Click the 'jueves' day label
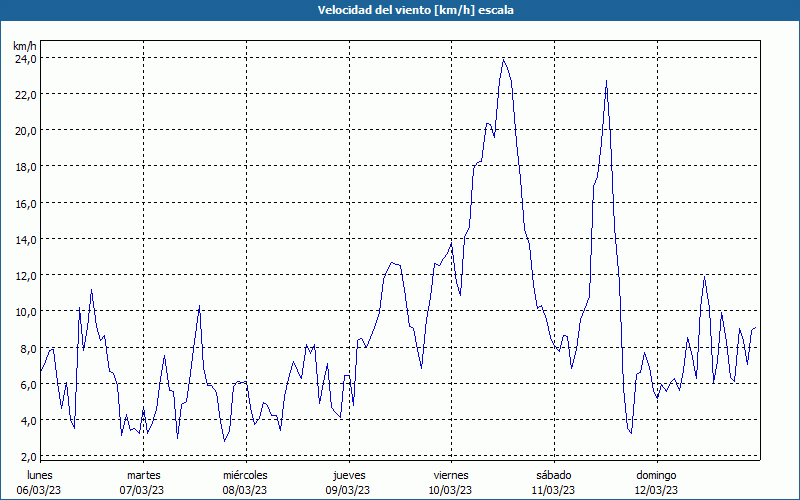Viewport: 800px width, 500px height. coord(349,475)
